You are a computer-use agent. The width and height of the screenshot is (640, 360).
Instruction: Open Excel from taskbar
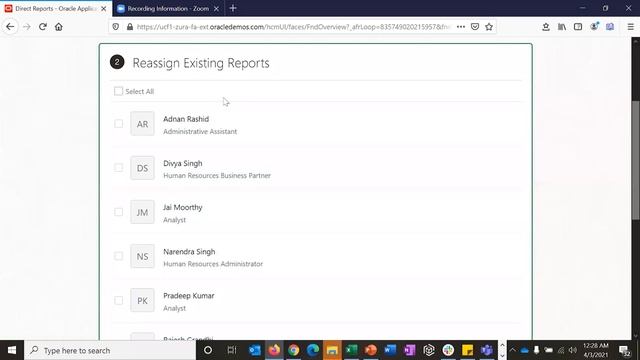(x=351, y=350)
